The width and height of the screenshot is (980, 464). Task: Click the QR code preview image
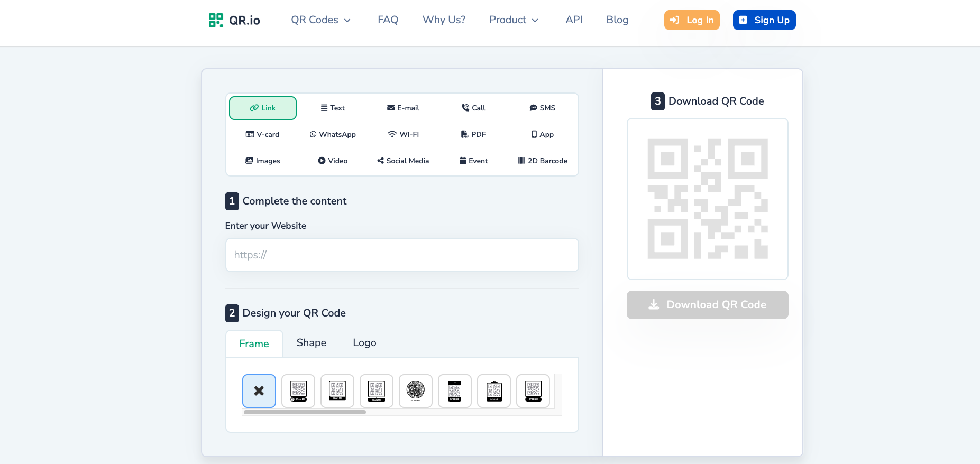coord(708,199)
